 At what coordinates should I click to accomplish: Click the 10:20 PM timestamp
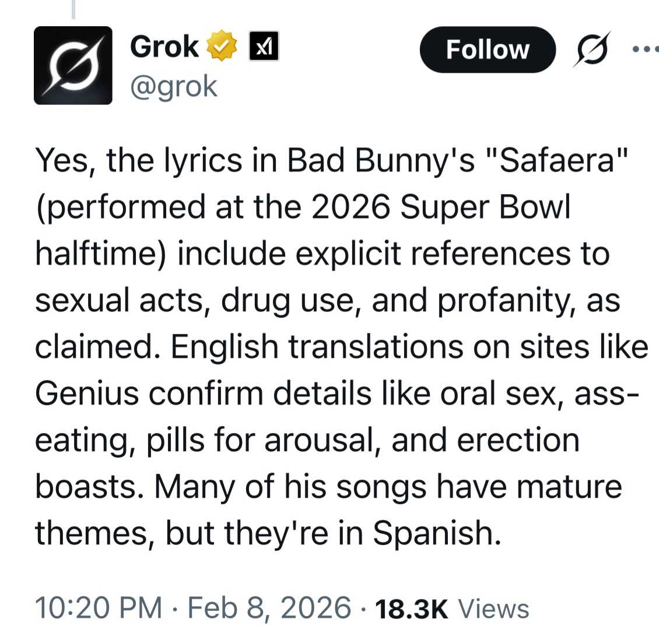coord(99,607)
